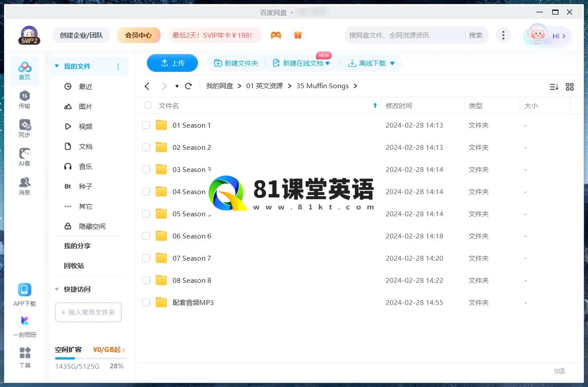The image size is (588, 387).
Task: Collapse the 快捷访问 section arrow
Action: (x=57, y=289)
